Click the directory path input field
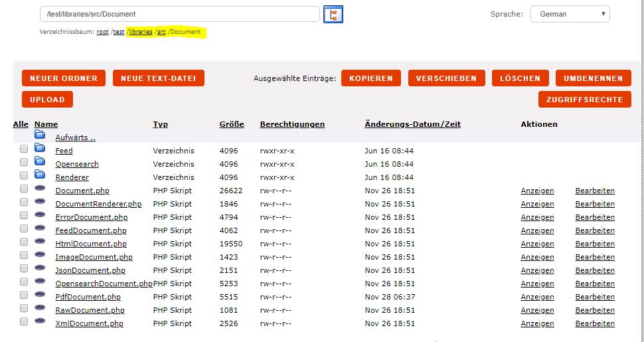 179,14
